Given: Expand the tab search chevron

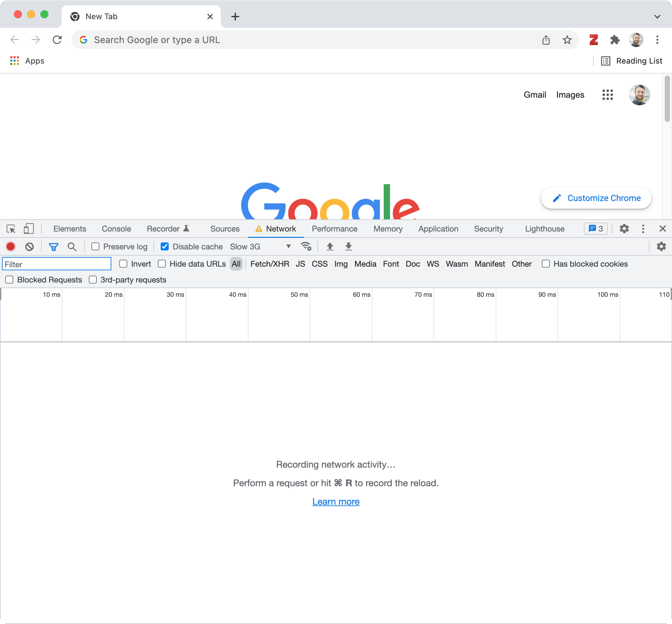Looking at the screenshot, I should tap(657, 17).
